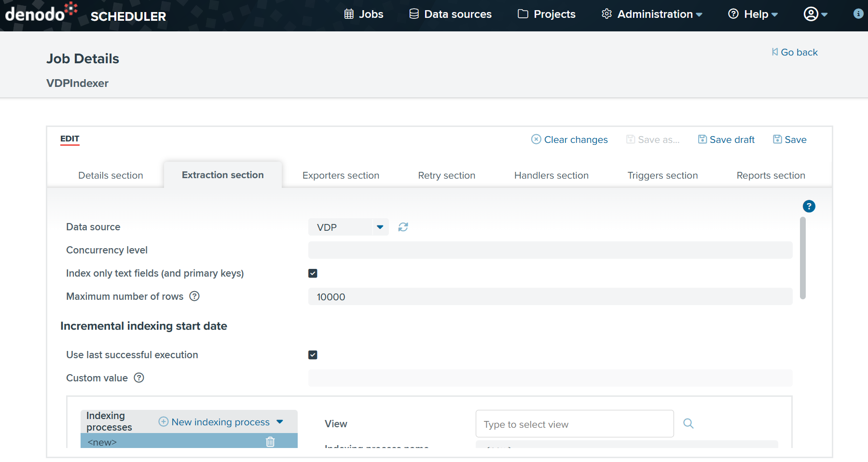
Task: Open the Jobs page via its calendar icon
Action: (348, 14)
